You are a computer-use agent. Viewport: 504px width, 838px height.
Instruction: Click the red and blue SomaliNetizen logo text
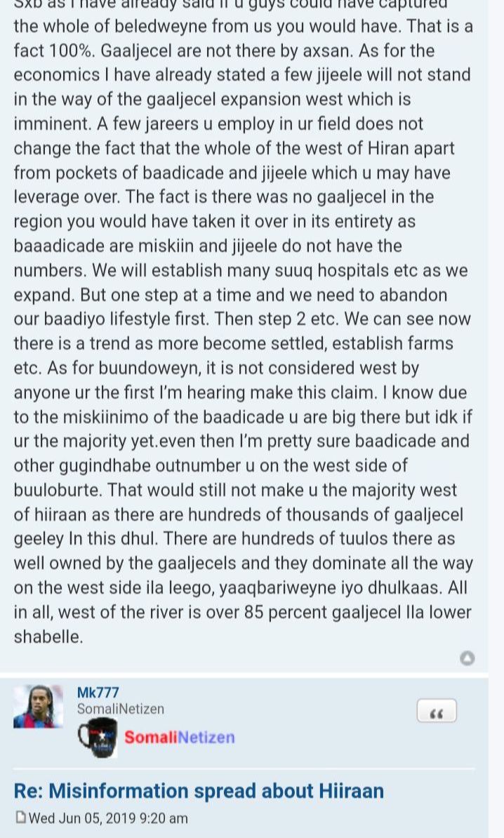(179, 738)
